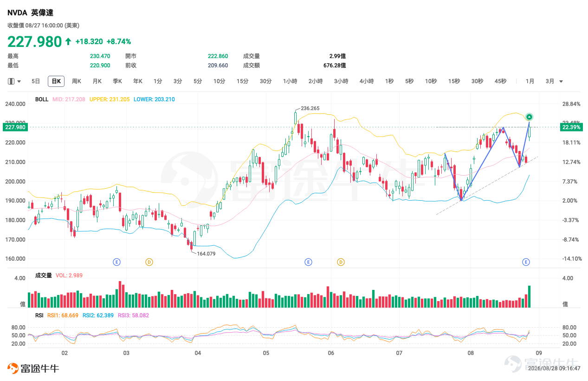Image resolution: width=588 pixels, height=381 pixels.
Task: Expand the range dropdown arrow after 3月
Action: 561,81
